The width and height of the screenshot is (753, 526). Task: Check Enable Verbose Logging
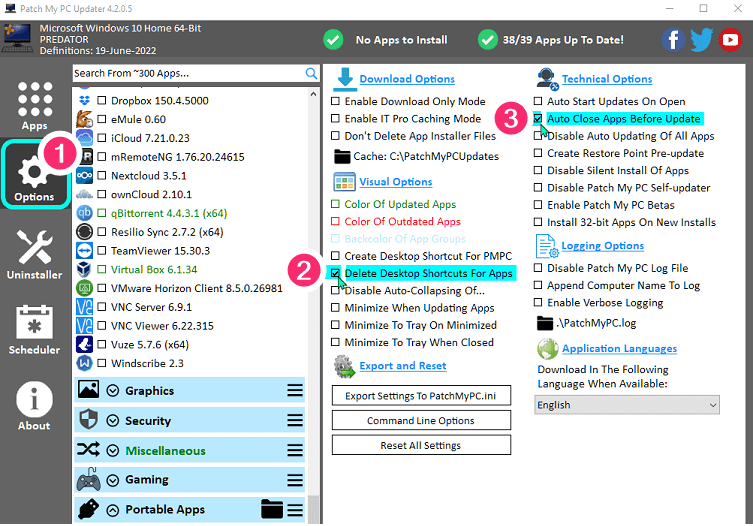pyautogui.click(x=538, y=303)
